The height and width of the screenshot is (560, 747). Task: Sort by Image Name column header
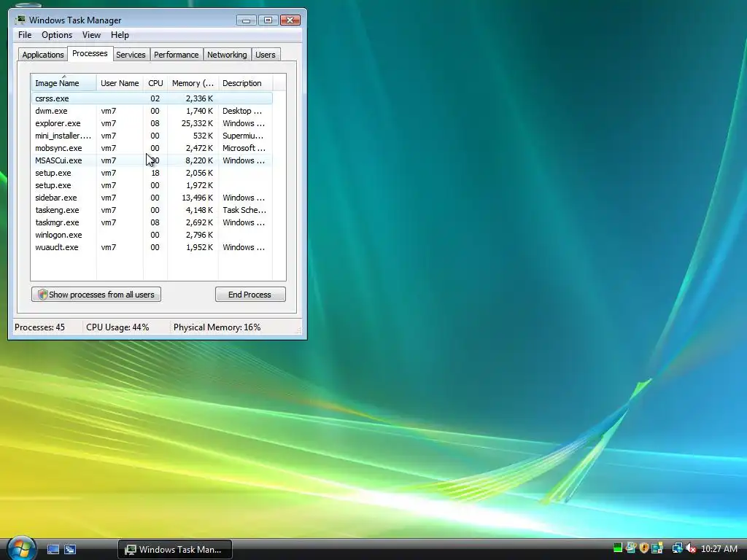[64, 83]
